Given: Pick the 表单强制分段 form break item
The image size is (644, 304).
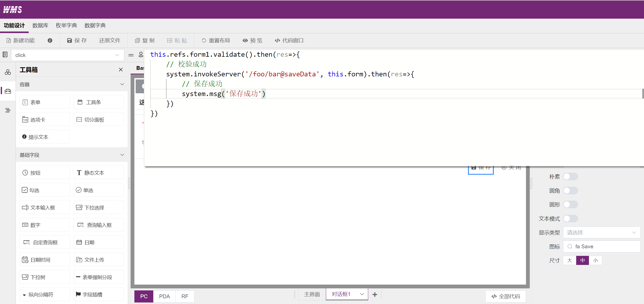Looking at the screenshot, I should pos(99,277).
